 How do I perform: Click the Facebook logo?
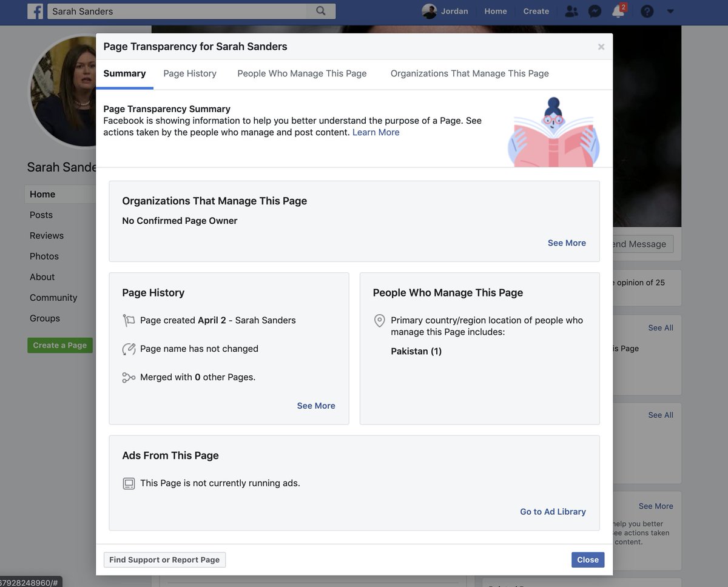click(x=35, y=11)
